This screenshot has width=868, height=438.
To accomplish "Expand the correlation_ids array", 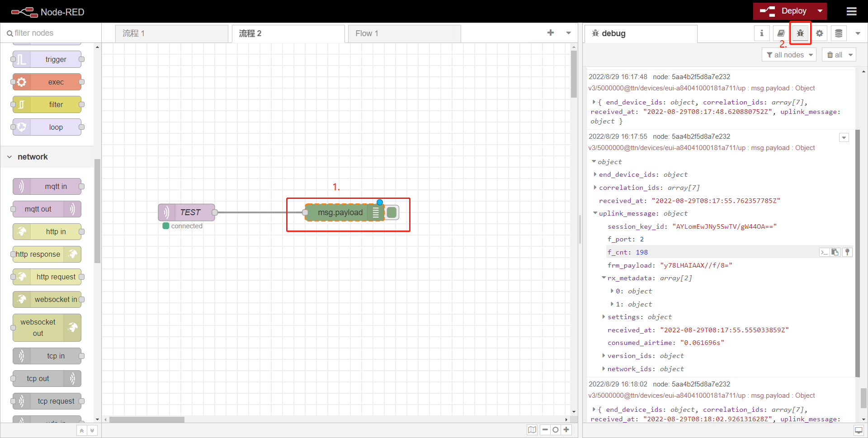I will 595,188.
